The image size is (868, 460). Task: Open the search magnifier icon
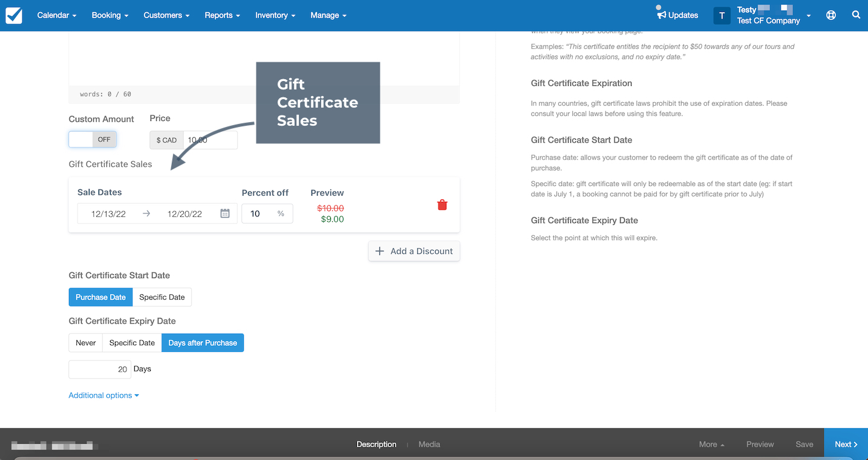point(856,15)
